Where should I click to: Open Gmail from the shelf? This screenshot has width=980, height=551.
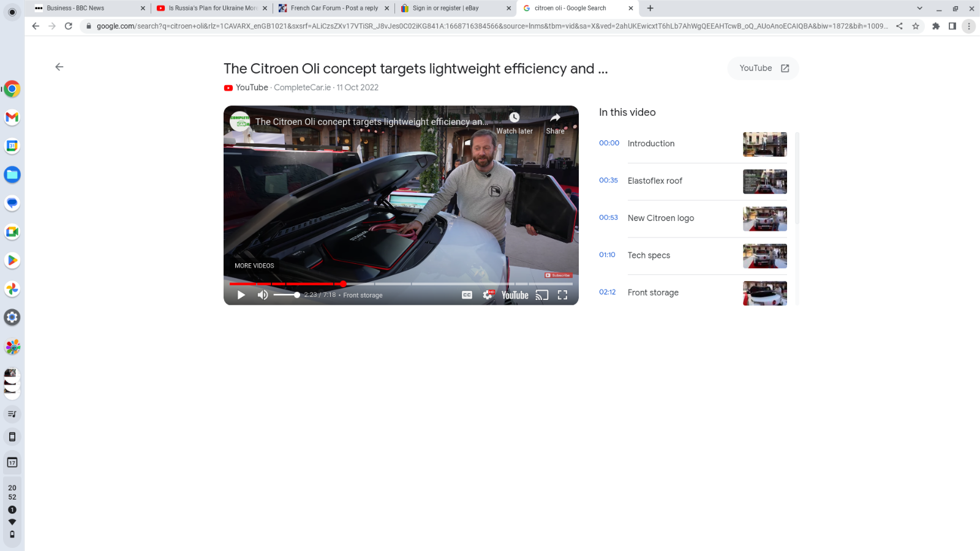(12, 117)
